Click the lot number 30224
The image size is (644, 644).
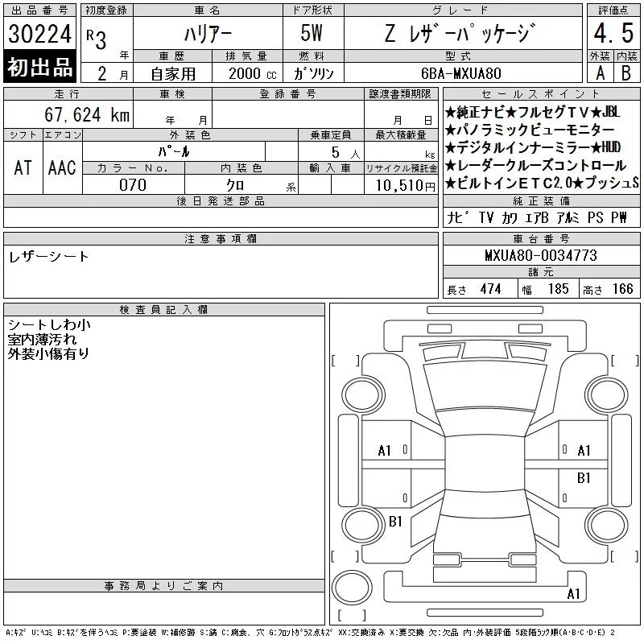coord(39,33)
